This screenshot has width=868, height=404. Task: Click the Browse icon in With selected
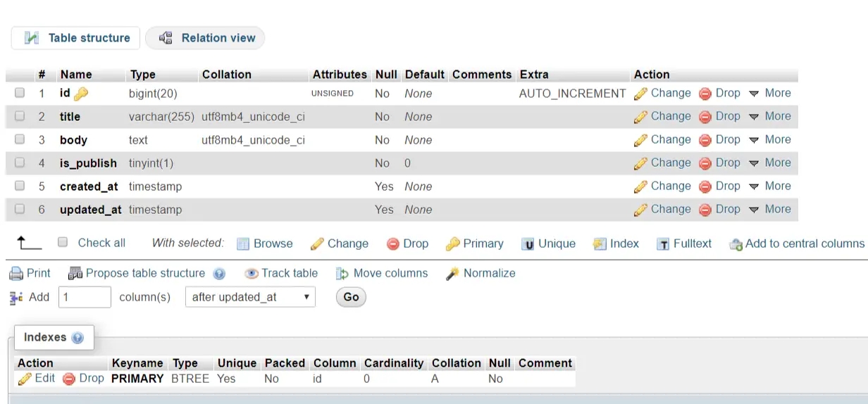coord(243,244)
